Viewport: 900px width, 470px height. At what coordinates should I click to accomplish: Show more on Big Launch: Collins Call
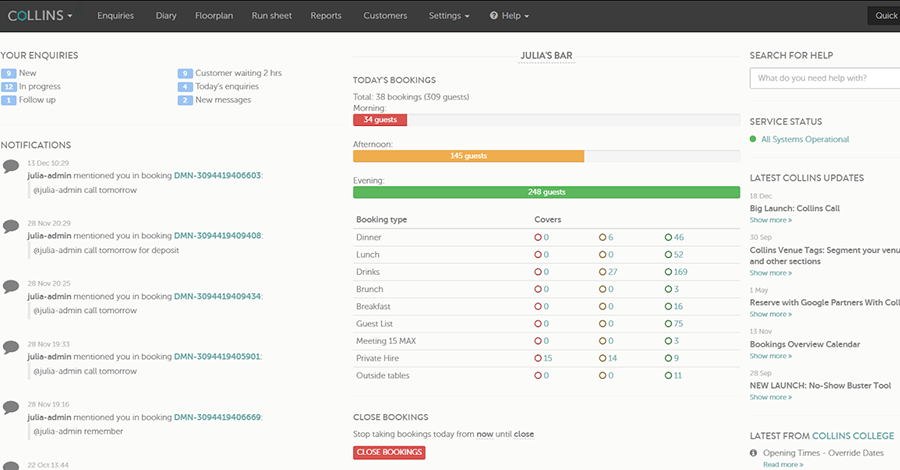point(770,220)
